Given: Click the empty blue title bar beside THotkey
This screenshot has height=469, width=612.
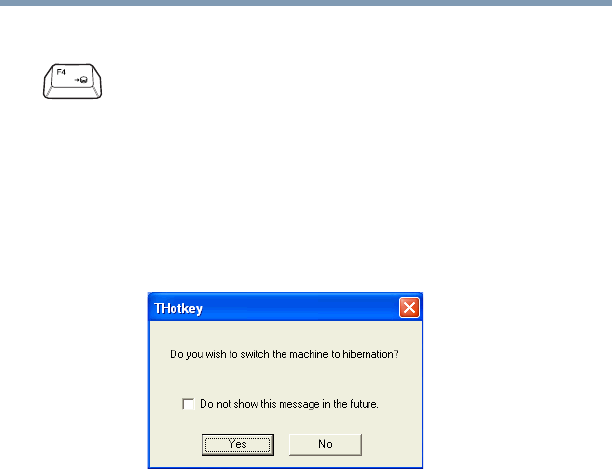Looking at the screenshot, I should [301, 308].
